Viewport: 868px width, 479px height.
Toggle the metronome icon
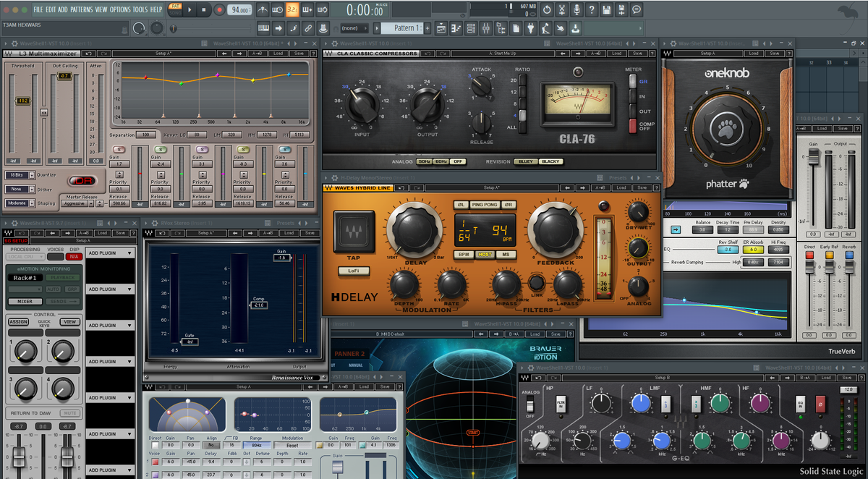coord(263,9)
